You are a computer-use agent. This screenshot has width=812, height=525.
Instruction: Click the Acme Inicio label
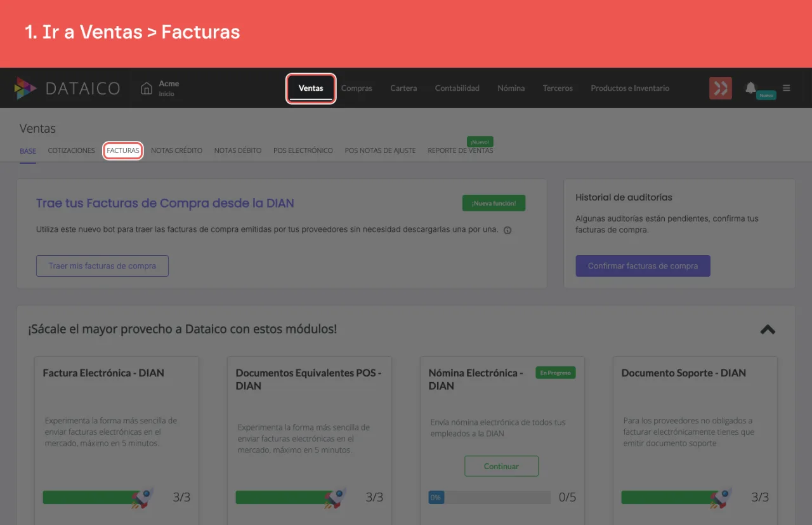click(169, 88)
